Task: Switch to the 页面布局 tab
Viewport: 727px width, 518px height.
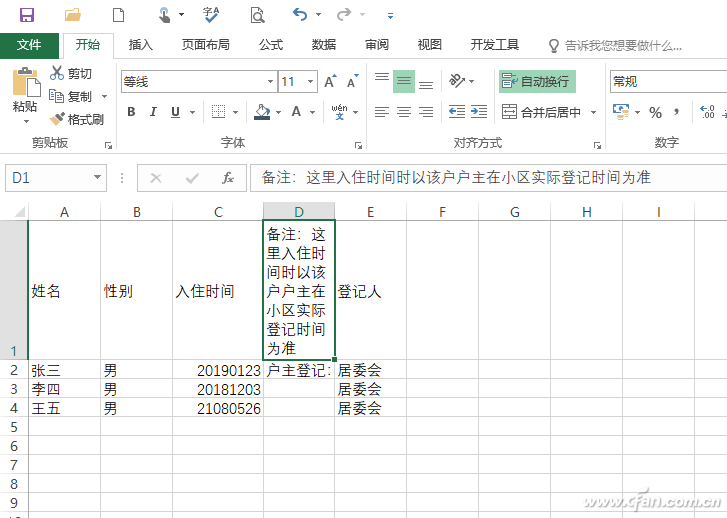Action: 205,45
